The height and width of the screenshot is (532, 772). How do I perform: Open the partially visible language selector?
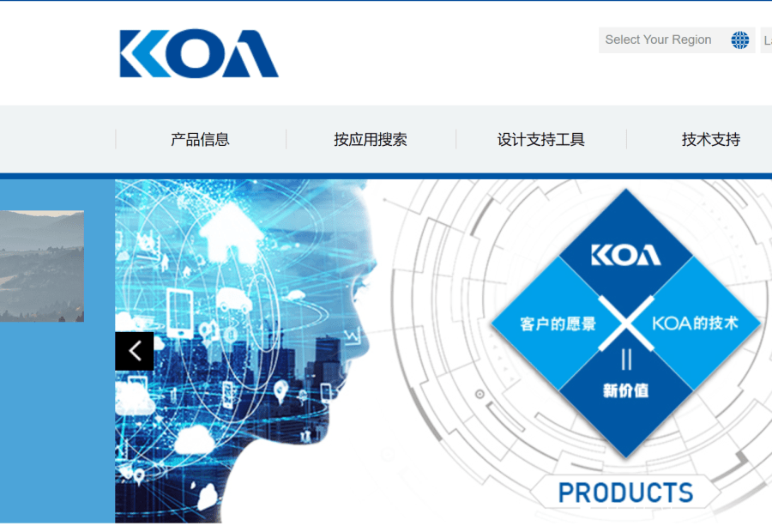point(766,39)
